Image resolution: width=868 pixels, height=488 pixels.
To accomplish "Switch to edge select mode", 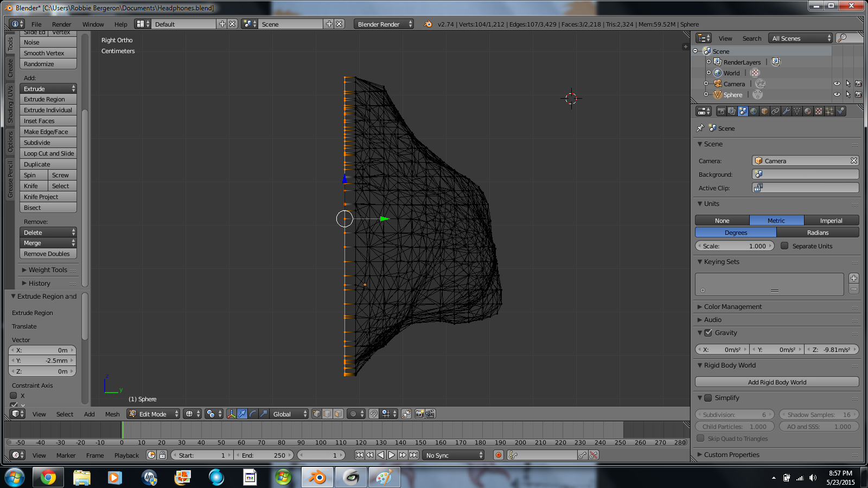I will [x=328, y=414].
